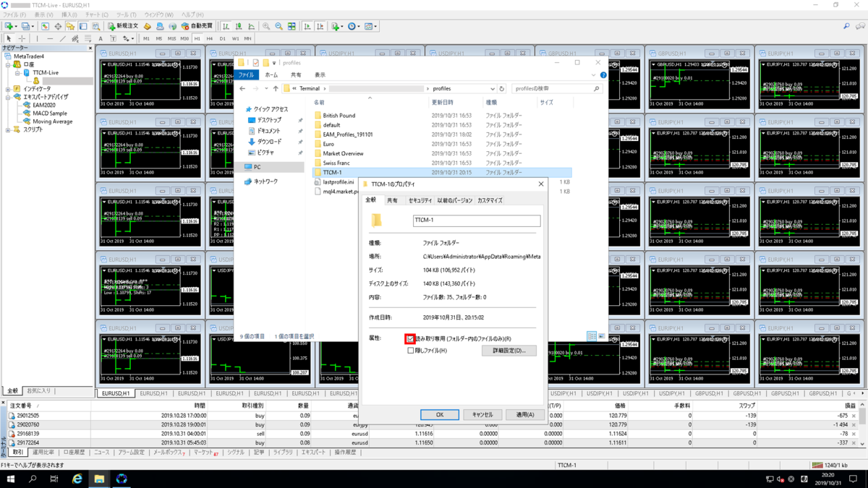Image resolution: width=868 pixels, height=488 pixels.
Task: Toggle the auto scroll chart icon
Action: (307, 26)
